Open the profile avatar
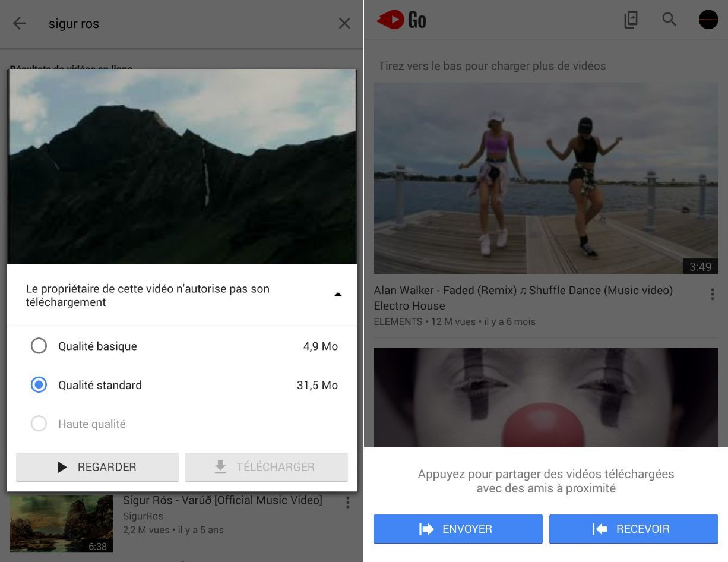 click(708, 20)
